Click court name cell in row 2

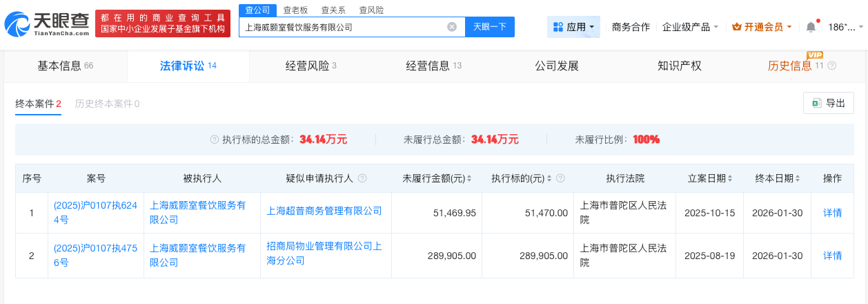[x=624, y=256]
